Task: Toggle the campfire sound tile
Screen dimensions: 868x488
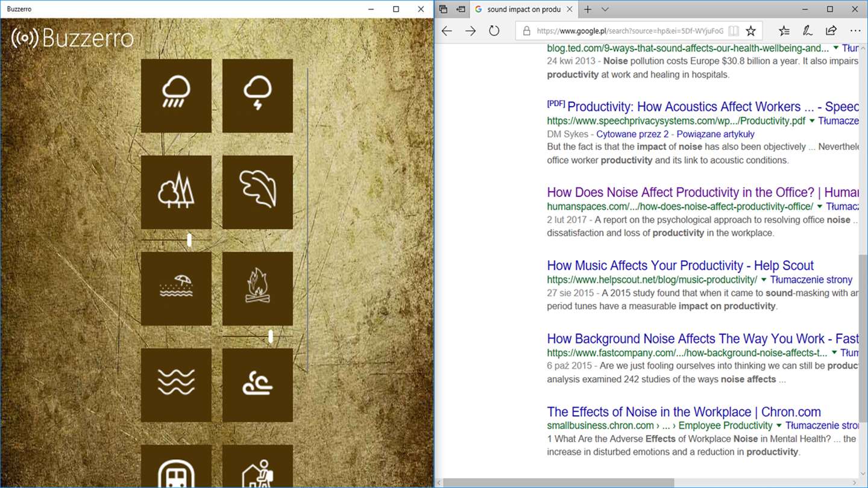Action: pos(257,289)
